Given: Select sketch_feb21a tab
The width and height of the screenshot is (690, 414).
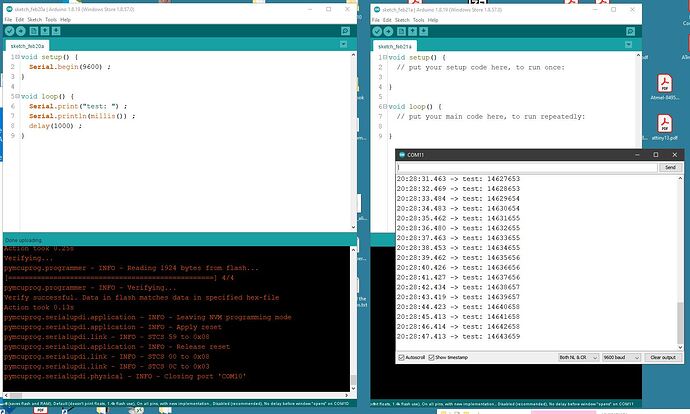Looking at the screenshot, I should [395, 46].
